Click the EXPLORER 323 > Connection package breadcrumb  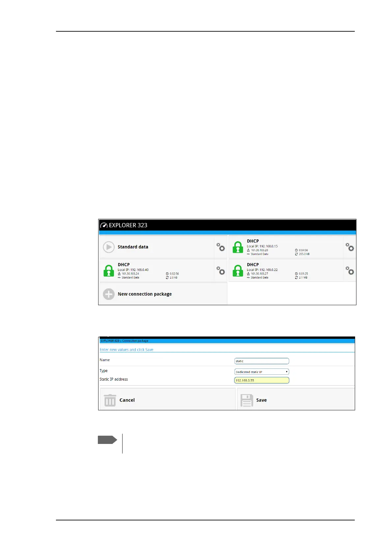pos(125,341)
